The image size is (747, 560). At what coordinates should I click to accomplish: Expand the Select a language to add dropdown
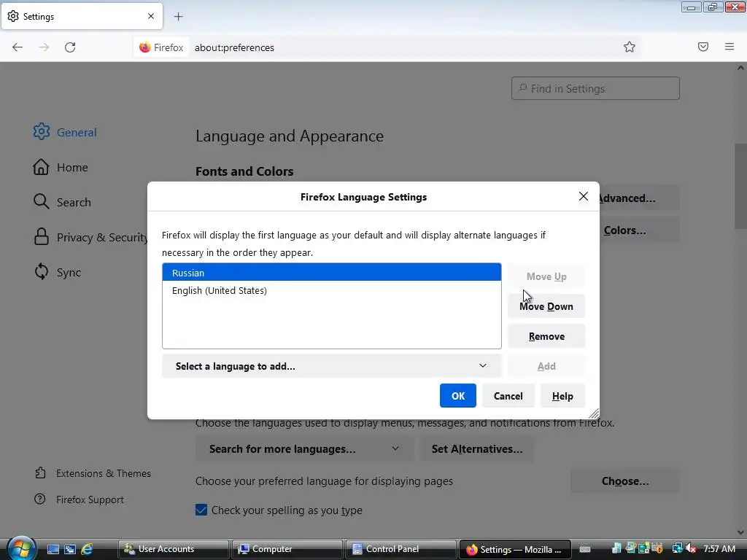[332, 366]
